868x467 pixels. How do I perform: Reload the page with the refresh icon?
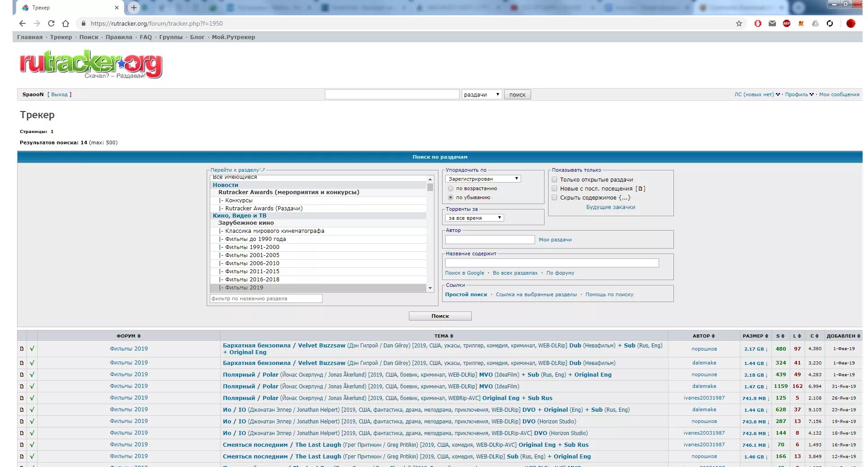[51, 23]
